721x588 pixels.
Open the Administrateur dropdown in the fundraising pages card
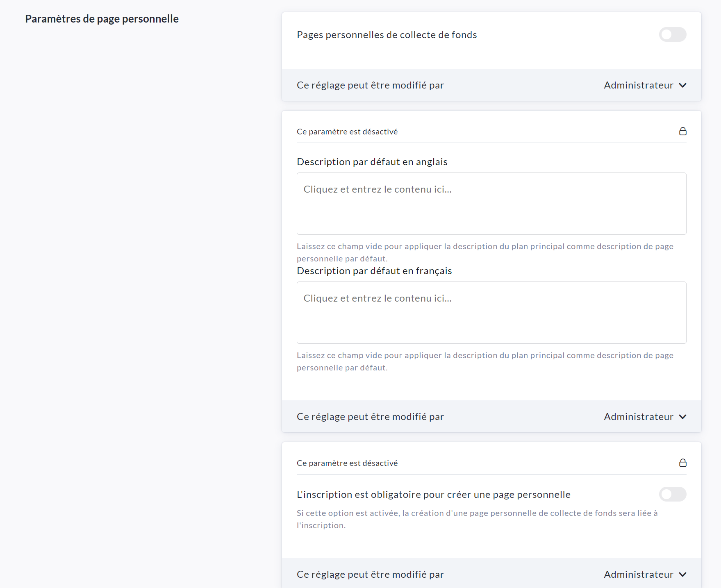click(x=638, y=85)
